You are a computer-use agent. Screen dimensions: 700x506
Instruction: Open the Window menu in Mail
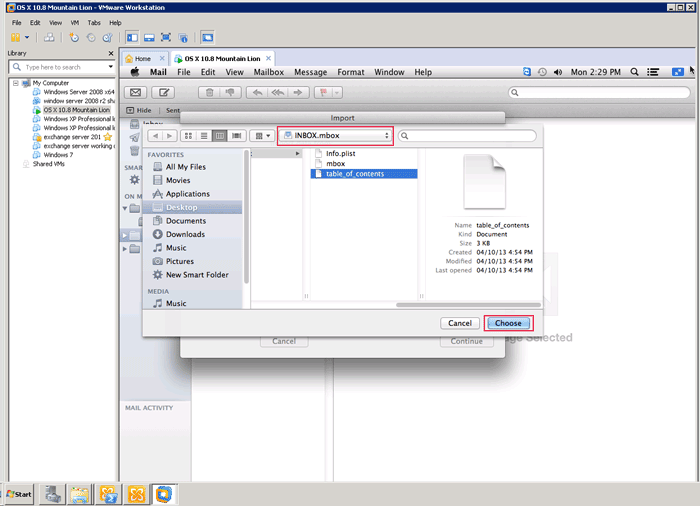[389, 72]
